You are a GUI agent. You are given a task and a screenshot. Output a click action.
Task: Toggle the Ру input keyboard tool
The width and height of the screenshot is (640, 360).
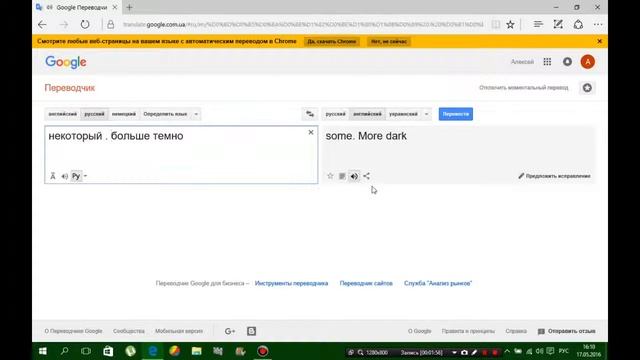[76, 176]
